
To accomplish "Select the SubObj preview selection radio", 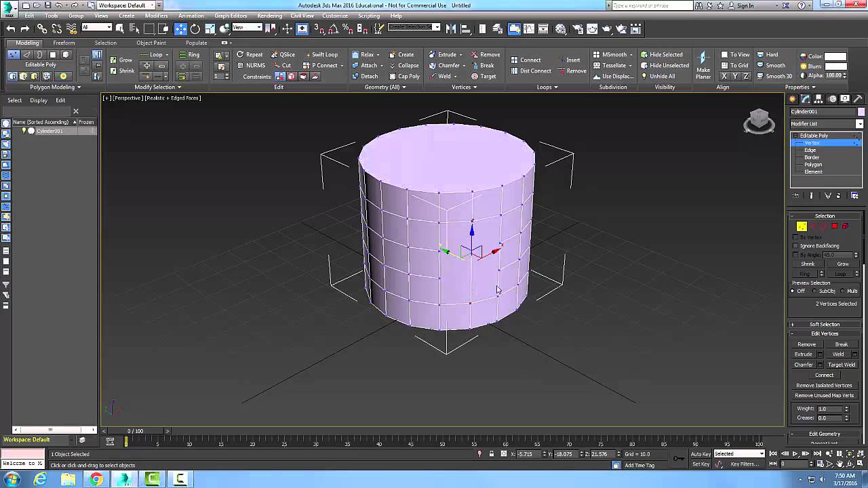I will pos(814,291).
